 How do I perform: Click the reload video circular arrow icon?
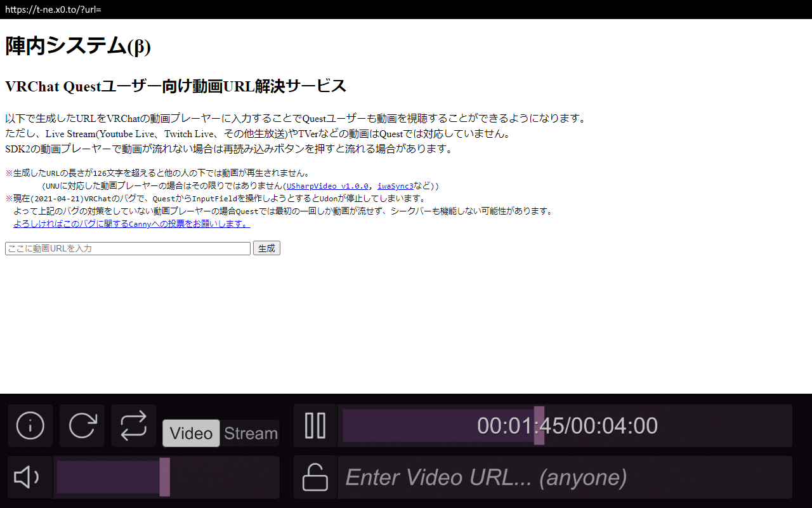(82, 425)
